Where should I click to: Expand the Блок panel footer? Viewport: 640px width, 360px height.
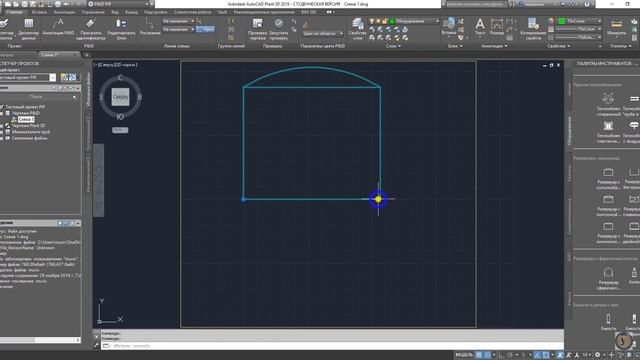click(455, 46)
